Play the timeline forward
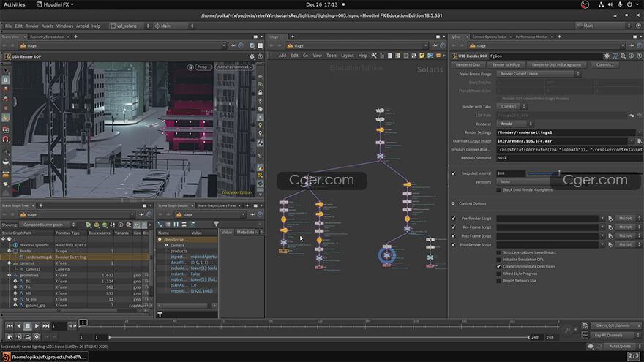Image resolution: width=644 pixels, height=362 pixels. click(x=37, y=326)
